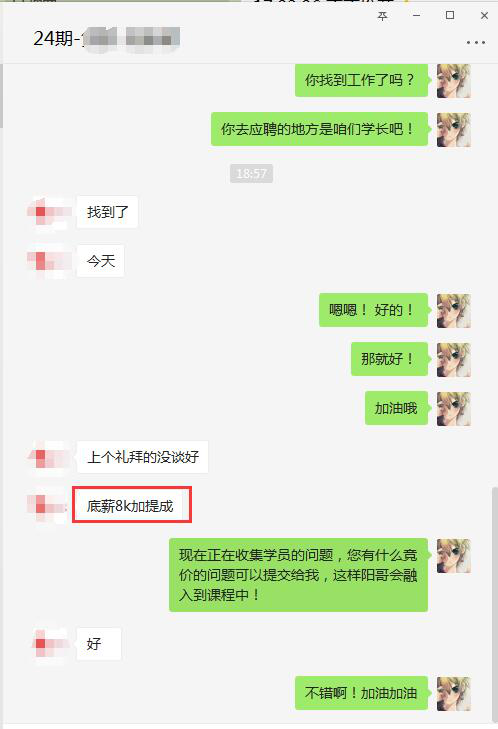Image resolution: width=498 pixels, height=729 pixels.
Task: Open the three-dot chat options menu
Action: point(476,42)
